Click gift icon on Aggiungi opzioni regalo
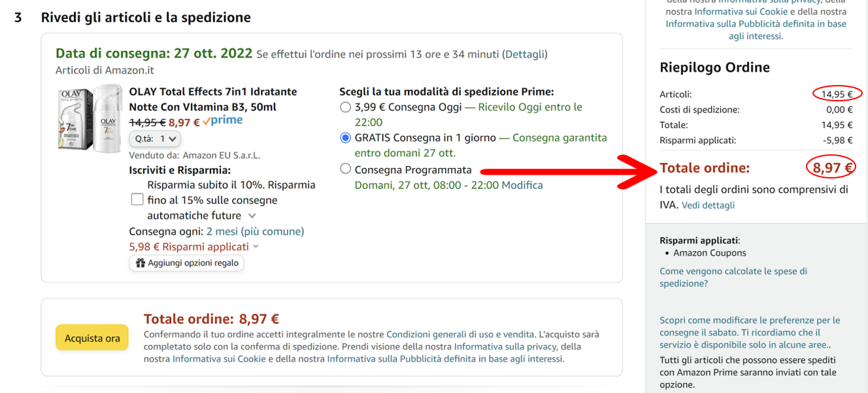The height and width of the screenshot is (393, 868). pos(140,263)
